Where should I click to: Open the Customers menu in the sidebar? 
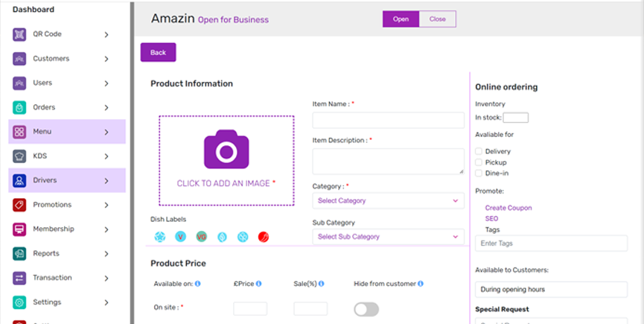point(51,58)
